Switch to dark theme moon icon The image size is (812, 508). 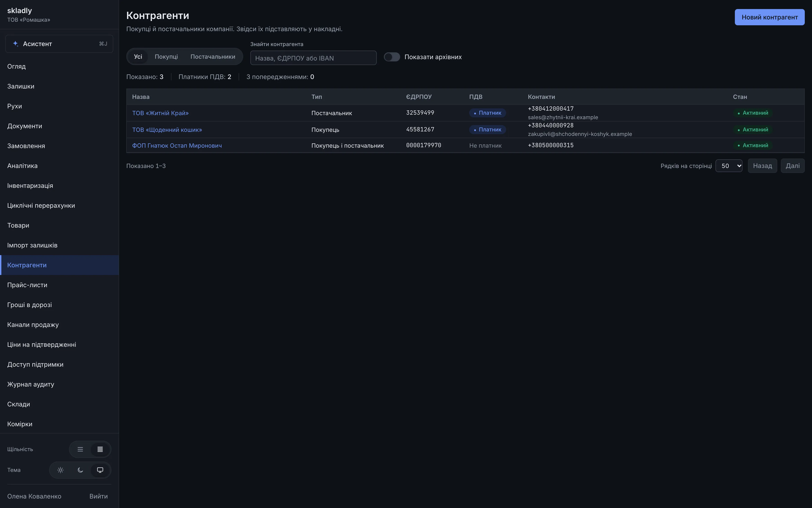tap(80, 470)
